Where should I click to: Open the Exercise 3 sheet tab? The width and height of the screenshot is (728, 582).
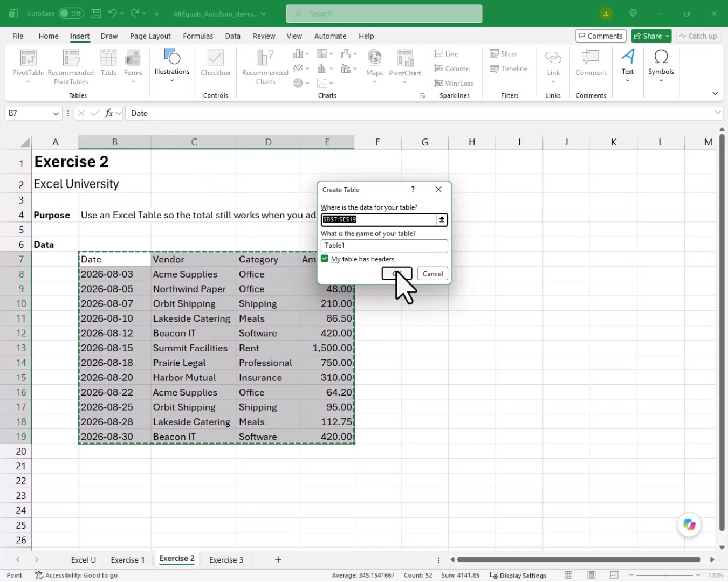[226, 560]
